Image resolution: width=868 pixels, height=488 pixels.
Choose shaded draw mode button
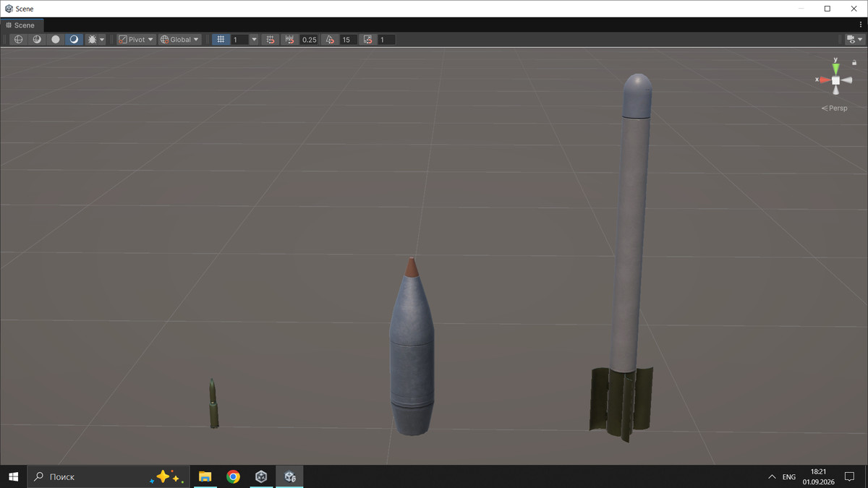74,40
